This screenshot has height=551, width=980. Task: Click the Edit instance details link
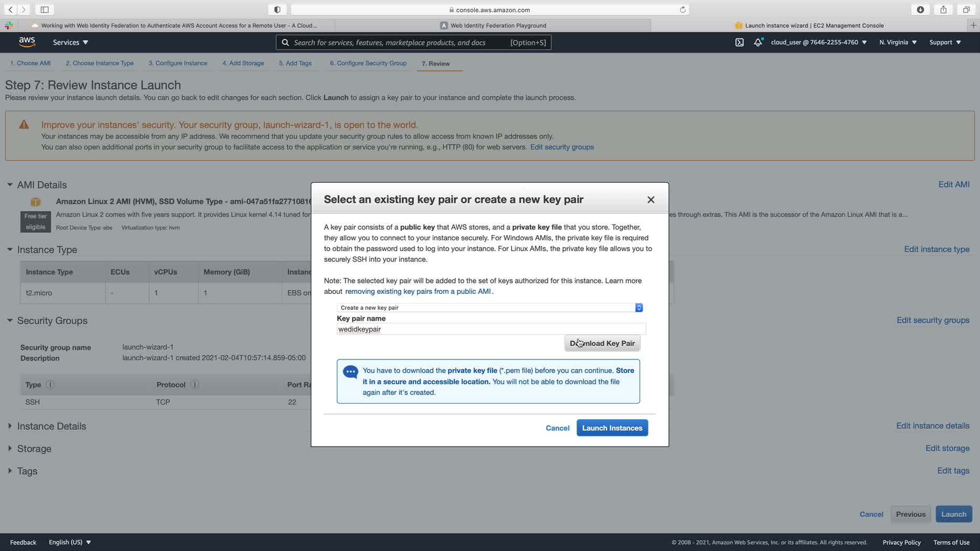933,426
